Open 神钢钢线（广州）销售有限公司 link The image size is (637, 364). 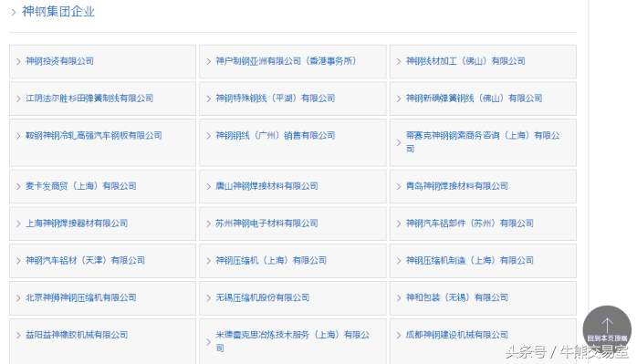(276, 136)
